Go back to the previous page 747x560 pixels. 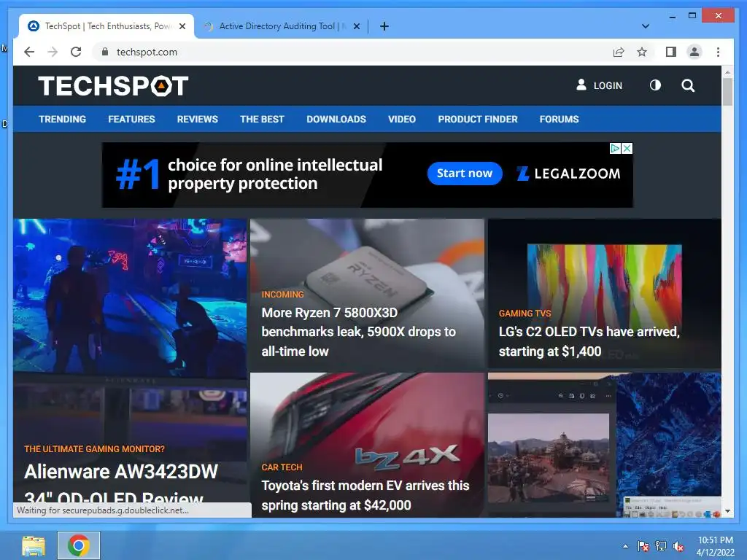(x=29, y=52)
